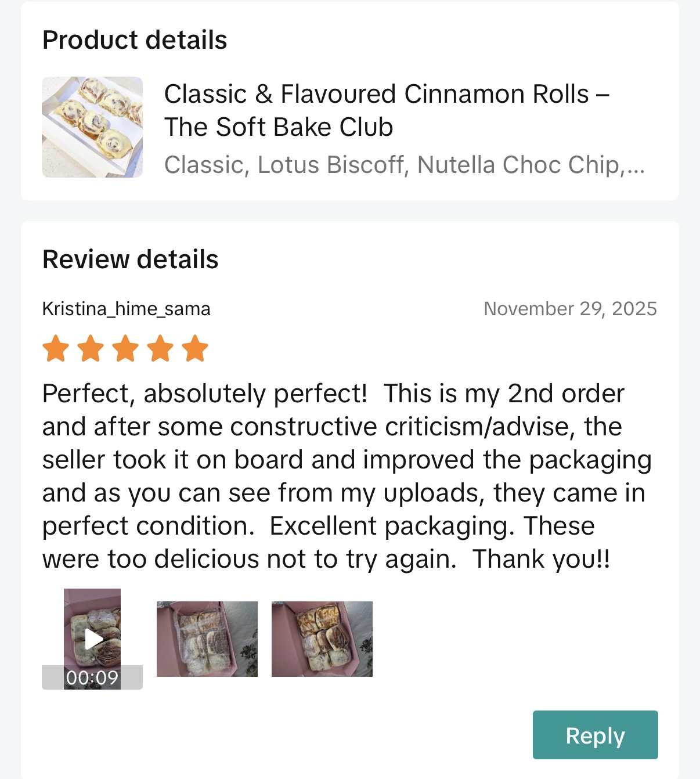Open reviewer Kristina_hime_sama's profile name
Viewport: 700px width, 779px height.
127,309
